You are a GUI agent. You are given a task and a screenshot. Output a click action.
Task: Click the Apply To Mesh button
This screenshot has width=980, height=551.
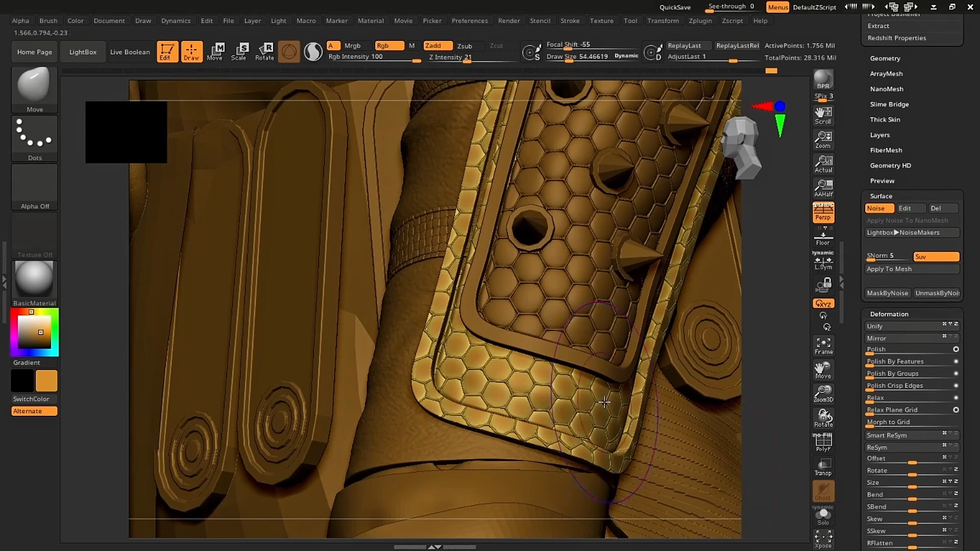(x=912, y=269)
